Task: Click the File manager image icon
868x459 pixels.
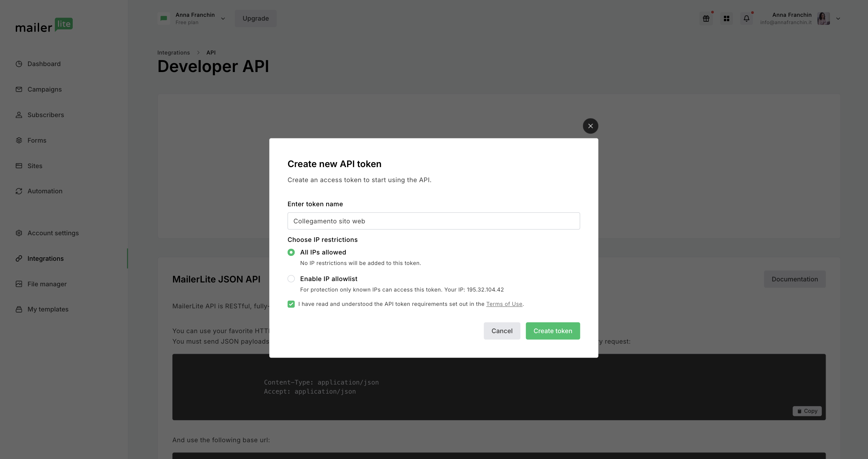Action: [19, 284]
